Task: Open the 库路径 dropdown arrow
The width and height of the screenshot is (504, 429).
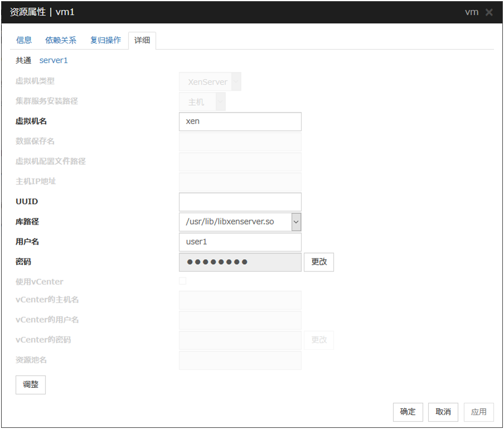Action: 296,222
